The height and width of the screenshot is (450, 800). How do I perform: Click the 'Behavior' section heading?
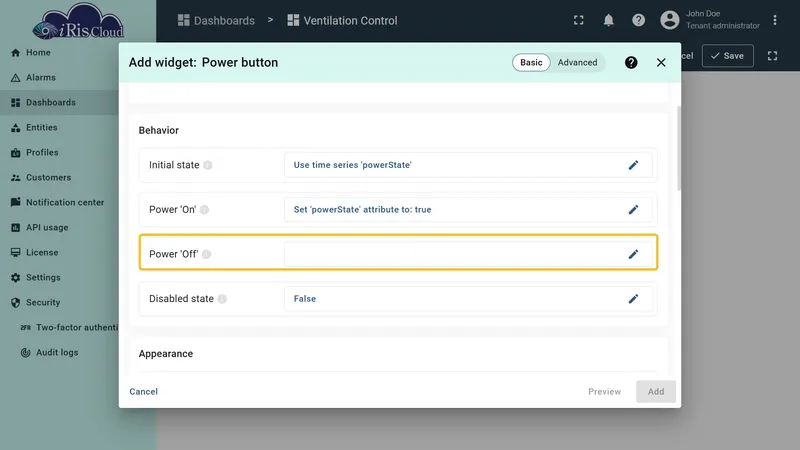pos(159,130)
